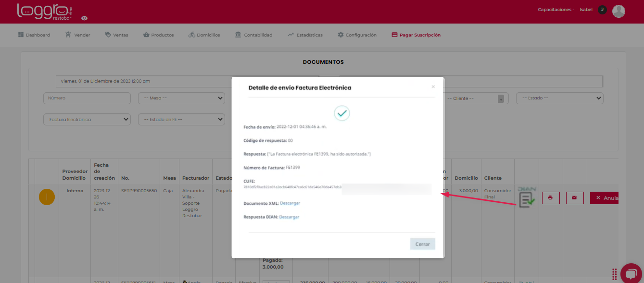Viewport: 644px width, 283px height.
Task: Expand the Mesa filter dropdown
Action: pos(181,98)
